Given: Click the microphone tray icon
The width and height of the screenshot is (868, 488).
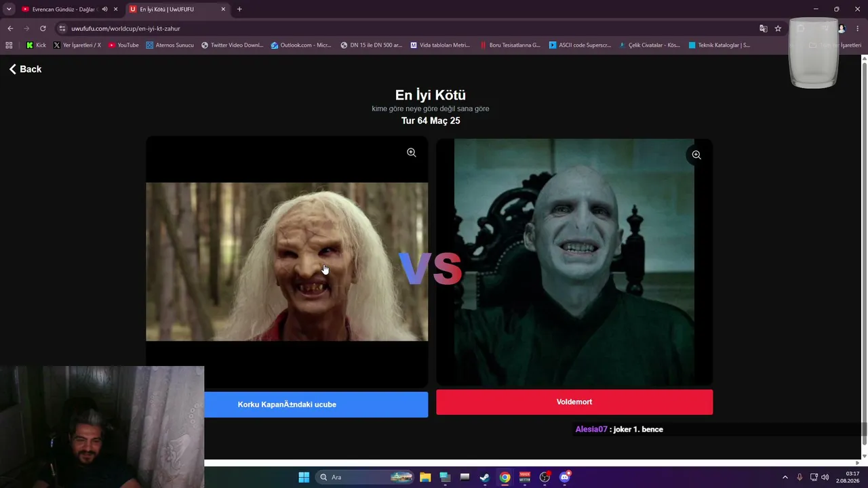Looking at the screenshot, I should (x=800, y=477).
